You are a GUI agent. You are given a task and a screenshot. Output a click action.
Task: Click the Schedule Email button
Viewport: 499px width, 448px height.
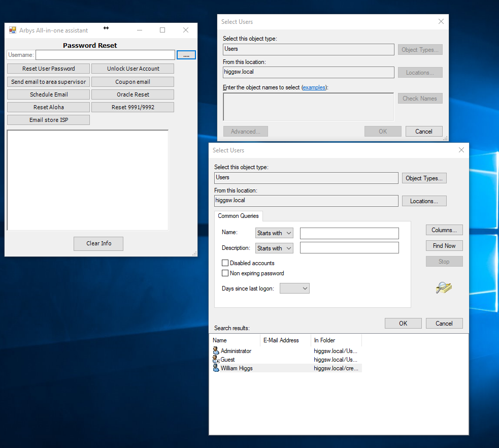tap(48, 94)
